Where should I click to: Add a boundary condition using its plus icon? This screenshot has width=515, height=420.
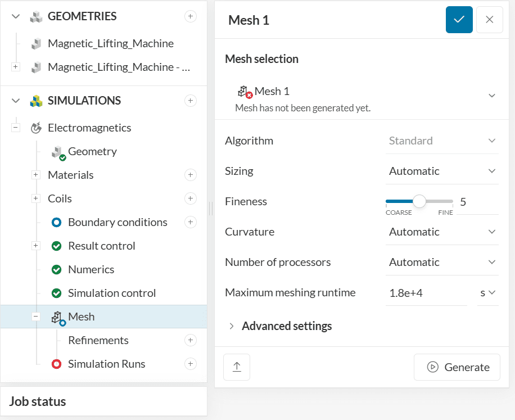coord(191,222)
